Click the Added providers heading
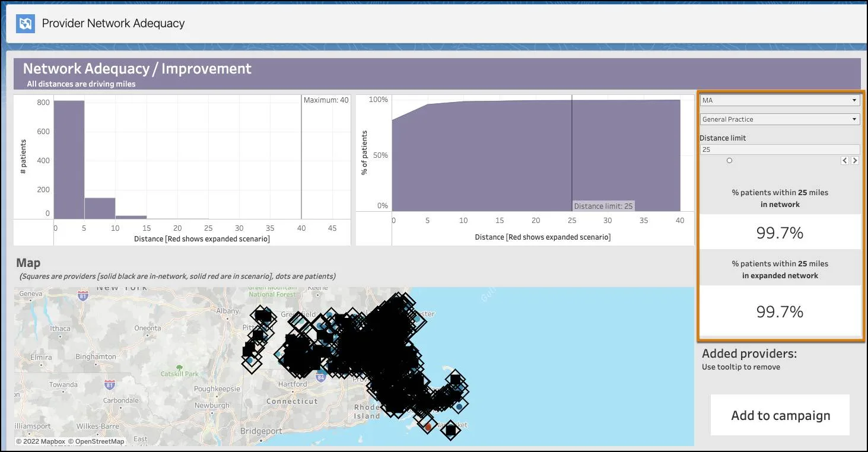 pos(749,354)
